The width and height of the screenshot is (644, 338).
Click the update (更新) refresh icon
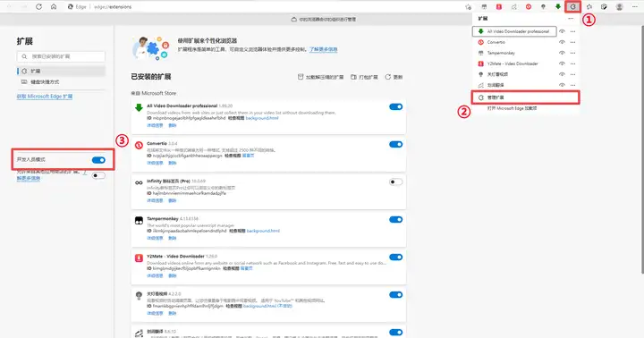(387, 77)
